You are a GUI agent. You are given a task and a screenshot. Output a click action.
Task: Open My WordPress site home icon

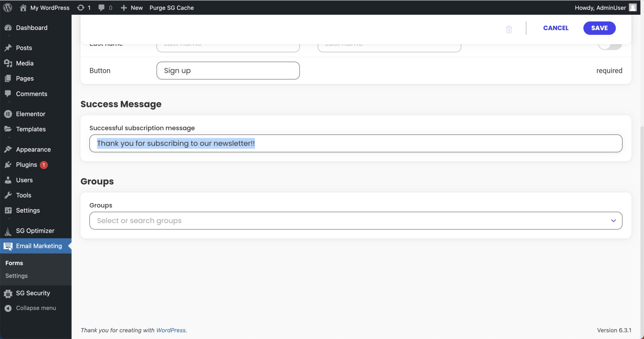pyautogui.click(x=23, y=8)
